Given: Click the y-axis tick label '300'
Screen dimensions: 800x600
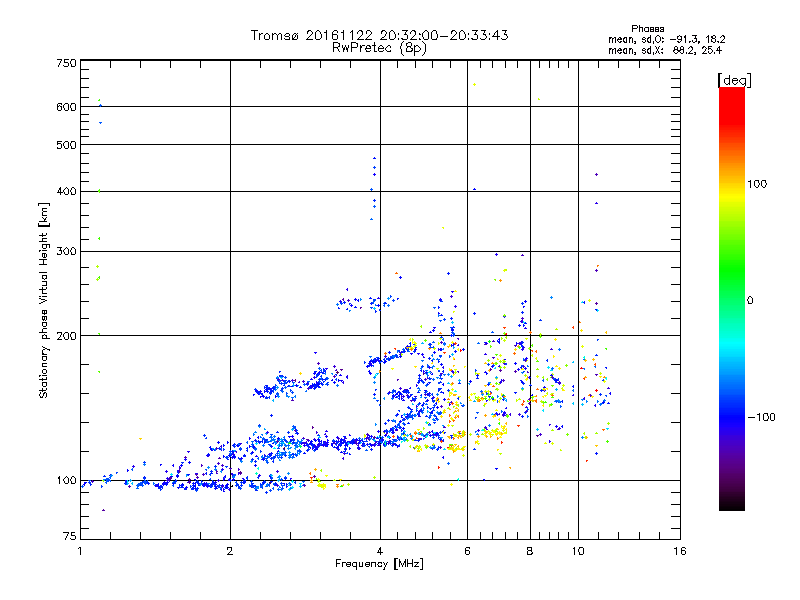Looking at the screenshot, I should tap(66, 251).
